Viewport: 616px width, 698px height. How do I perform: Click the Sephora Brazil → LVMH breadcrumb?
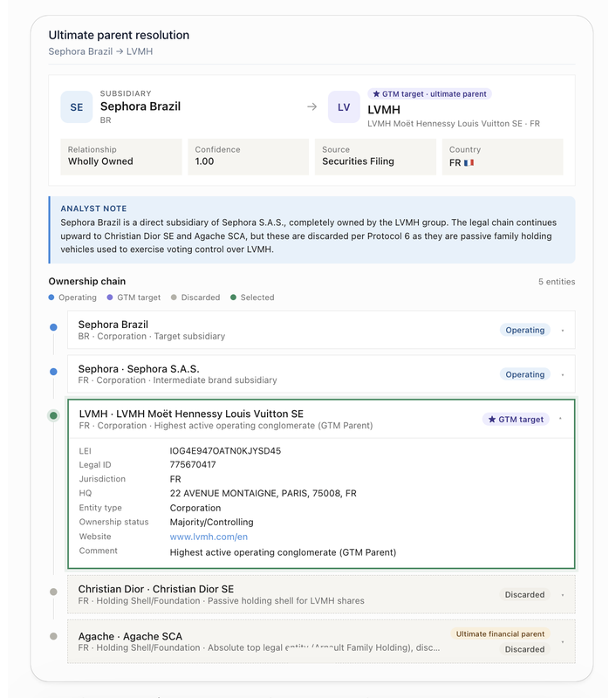[x=100, y=51]
